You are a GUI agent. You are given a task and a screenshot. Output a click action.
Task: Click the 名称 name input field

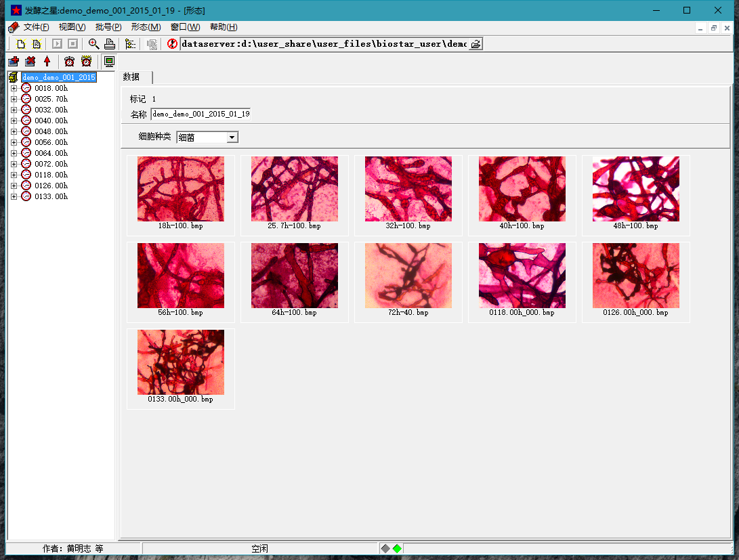(x=200, y=114)
